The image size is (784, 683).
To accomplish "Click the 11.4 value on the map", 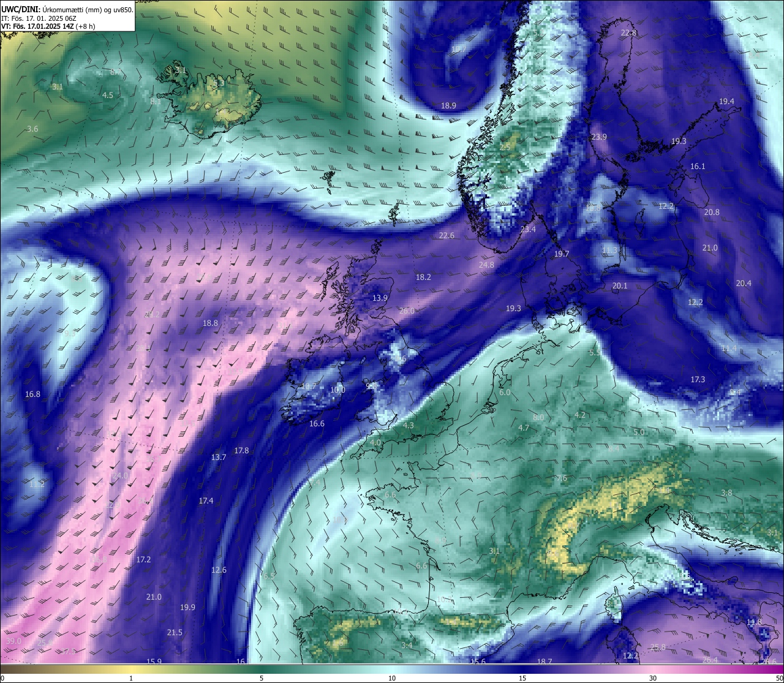I will (729, 349).
